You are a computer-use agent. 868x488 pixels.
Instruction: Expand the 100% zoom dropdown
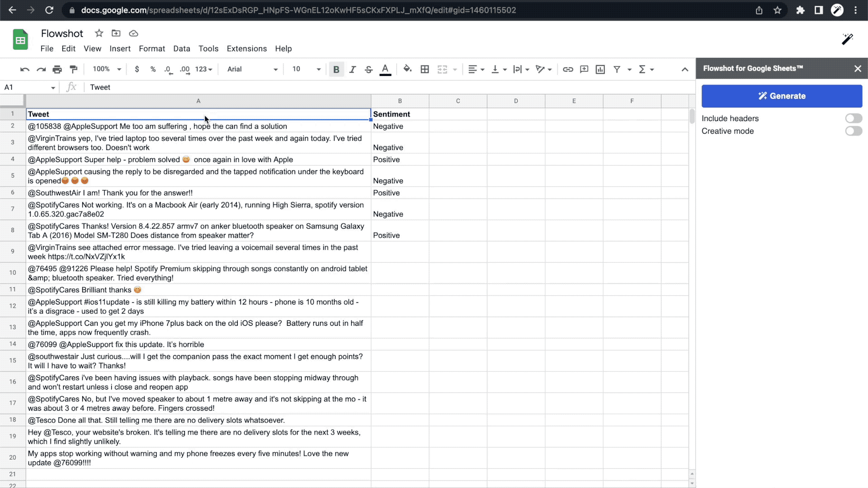107,69
